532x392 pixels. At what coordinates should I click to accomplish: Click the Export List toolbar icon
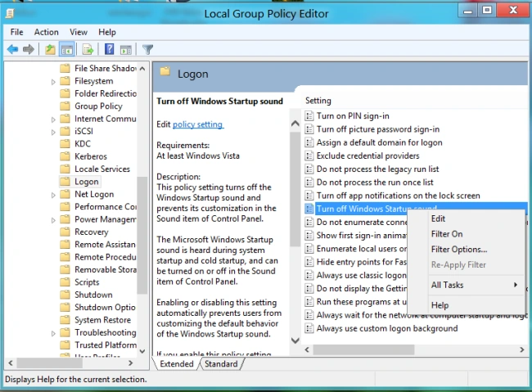[x=88, y=50]
